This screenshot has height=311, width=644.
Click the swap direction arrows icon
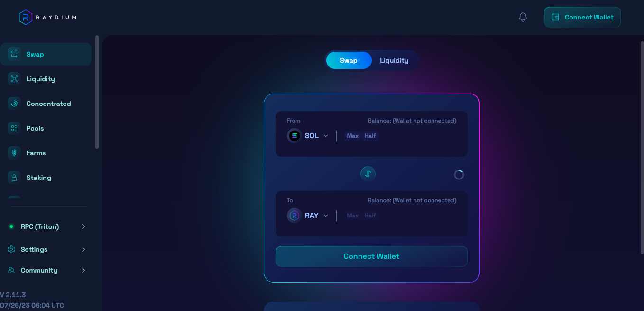point(368,174)
